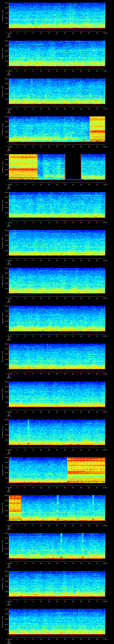Click the black data gap in the 11:18 spectrogram
The width and height of the screenshot is (114, 644).
click(x=73, y=167)
